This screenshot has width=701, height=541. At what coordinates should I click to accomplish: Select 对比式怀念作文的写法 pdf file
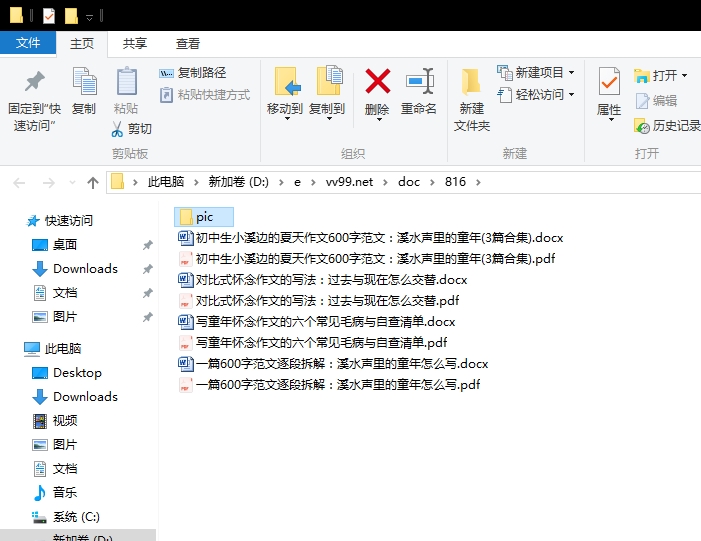(x=319, y=300)
